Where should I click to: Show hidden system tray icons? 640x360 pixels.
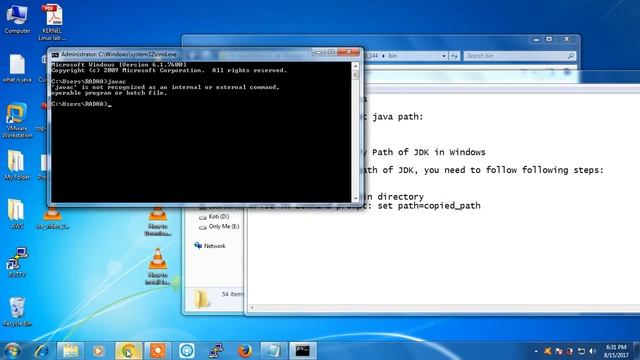[x=536, y=351]
